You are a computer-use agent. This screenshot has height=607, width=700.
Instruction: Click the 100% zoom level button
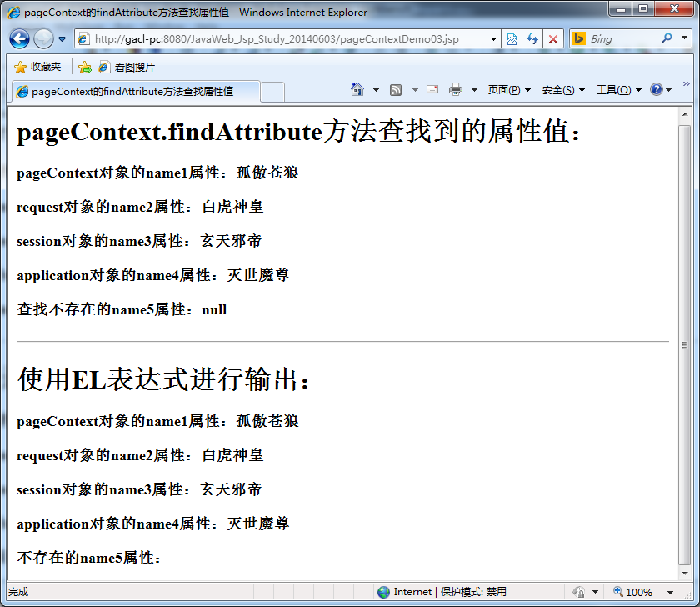click(632, 592)
